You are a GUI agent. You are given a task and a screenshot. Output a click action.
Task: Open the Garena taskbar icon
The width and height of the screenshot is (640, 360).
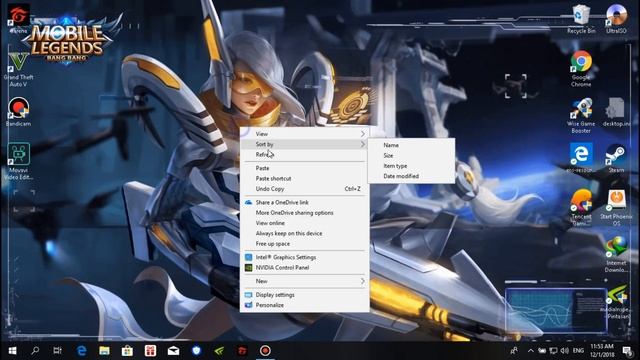(242, 351)
